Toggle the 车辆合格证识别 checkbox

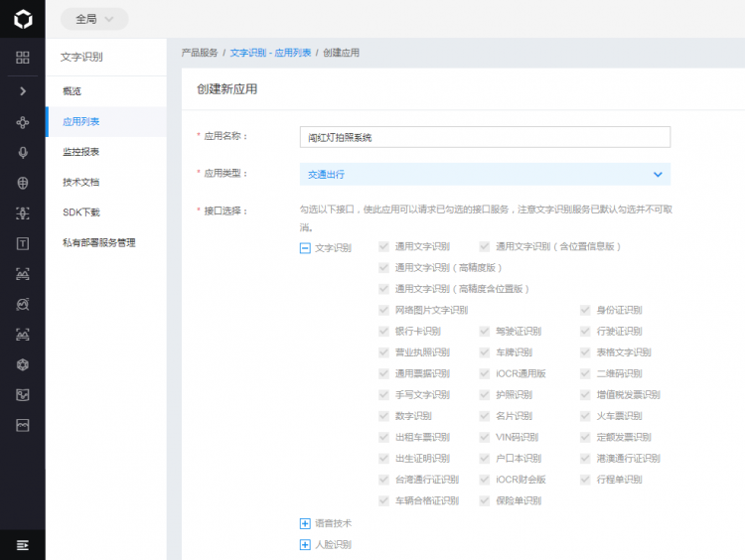(383, 500)
